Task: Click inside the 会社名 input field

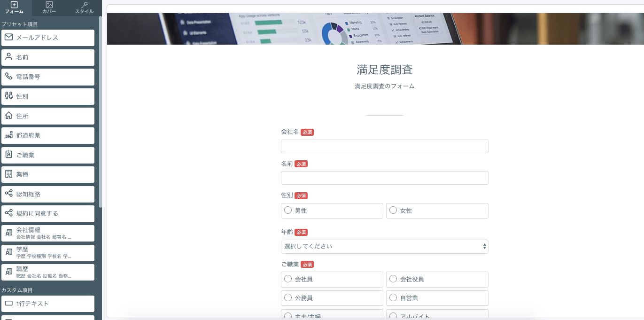Action: pos(384,146)
